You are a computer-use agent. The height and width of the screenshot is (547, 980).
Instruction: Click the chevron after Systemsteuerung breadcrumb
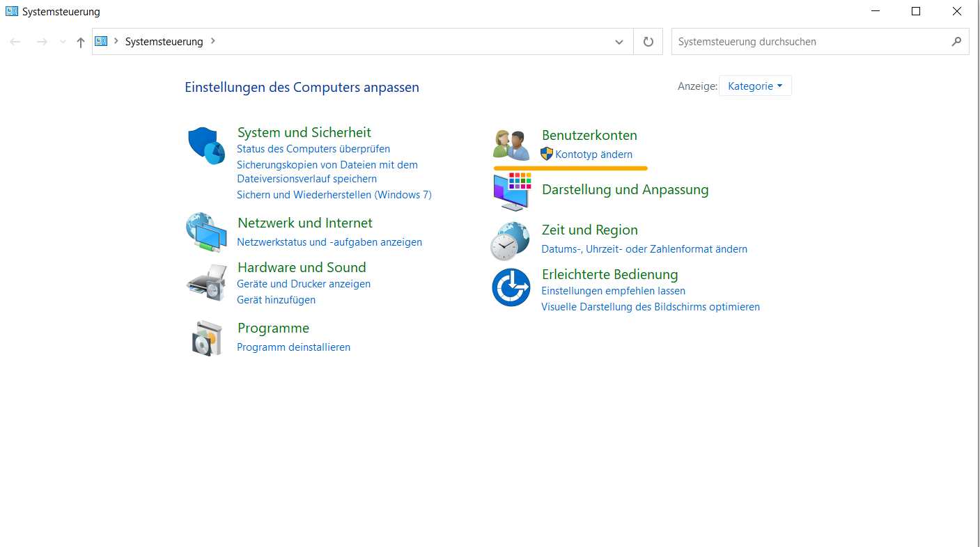(212, 41)
